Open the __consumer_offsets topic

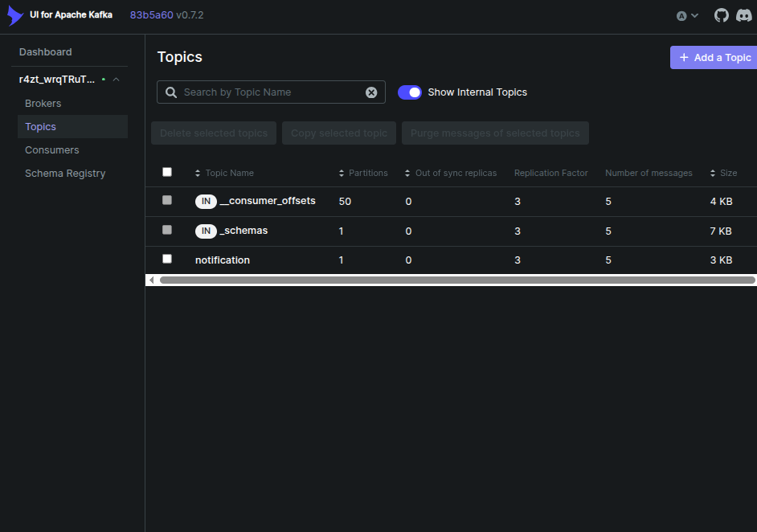tap(268, 201)
